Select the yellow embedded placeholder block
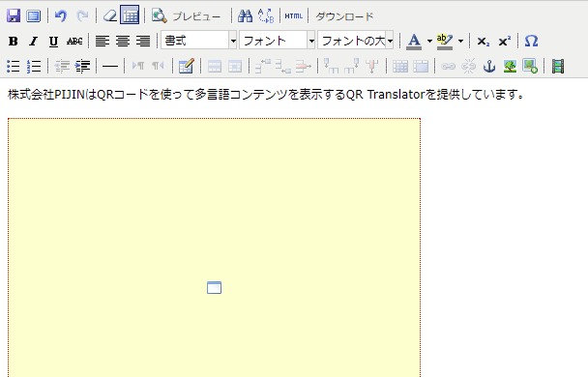 point(214,247)
